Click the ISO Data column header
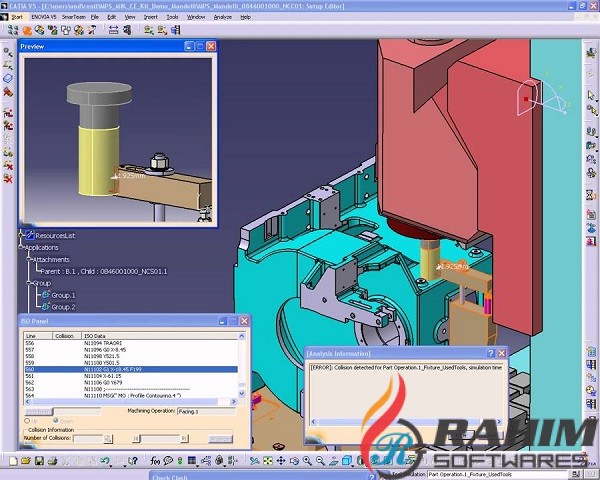The width and height of the screenshot is (600, 480). click(x=160, y=336)
